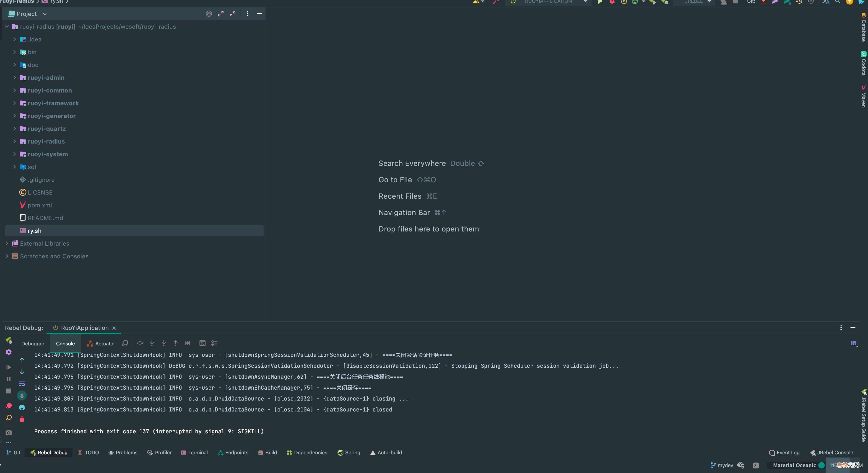Viewport: 868px width, 473px height.
Task: Toggle soft-wrap in the console
Action: pos(22,384)
